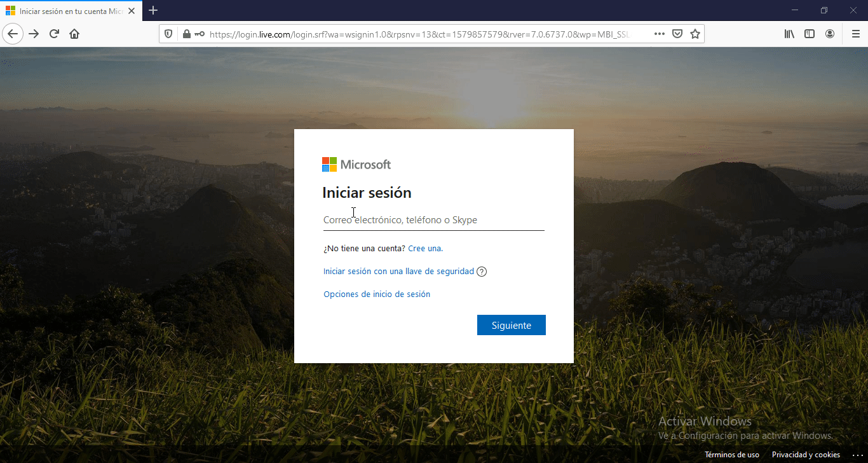Screen dimensions: 868x463
Task: Open the Library bookmarks panel
Action: coord(789,34)
